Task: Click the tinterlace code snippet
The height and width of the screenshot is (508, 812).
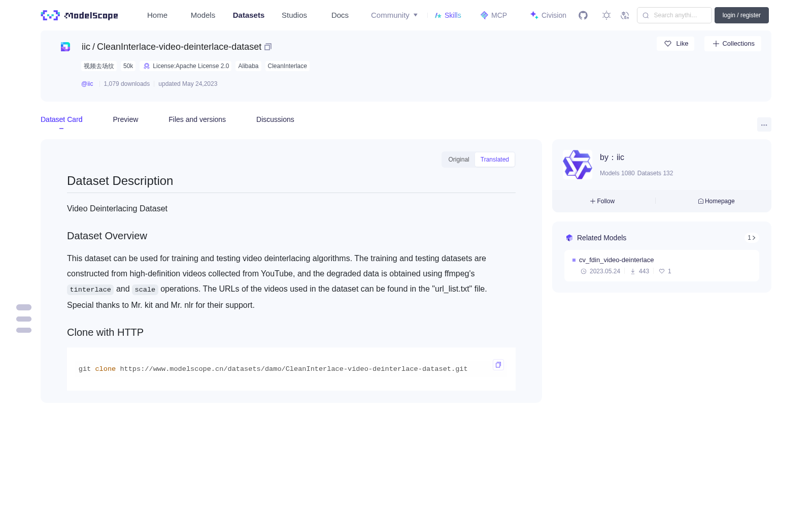Action: point(90,290)
